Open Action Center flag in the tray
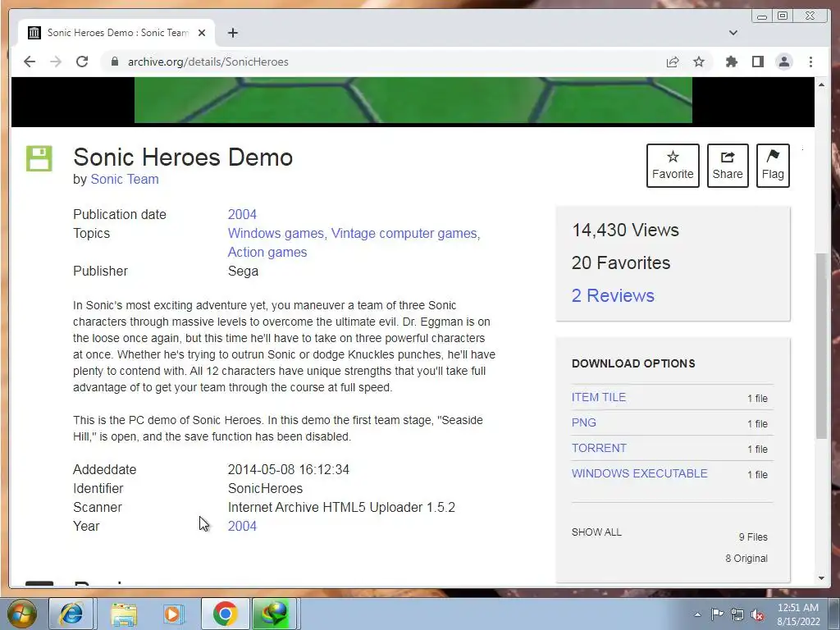This screenshot has height=630, width=840. coord(717,614)
